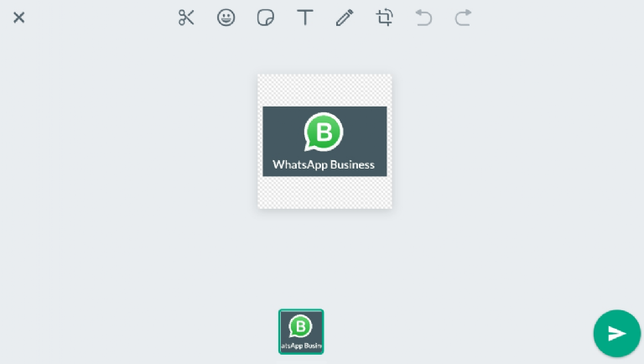Open the emoji picker smiley icon
Screen dimensions: 644x364
pos(226,18)
